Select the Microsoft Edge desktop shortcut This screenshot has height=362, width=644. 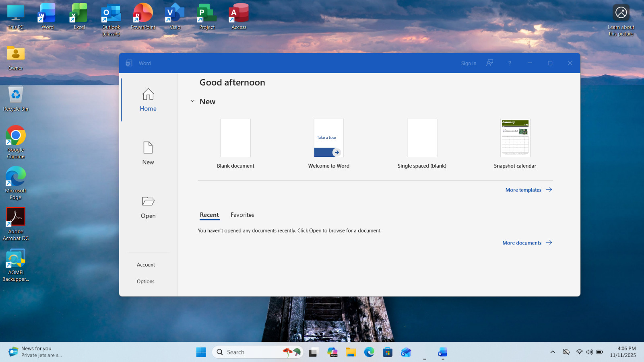tap(16, 183)
